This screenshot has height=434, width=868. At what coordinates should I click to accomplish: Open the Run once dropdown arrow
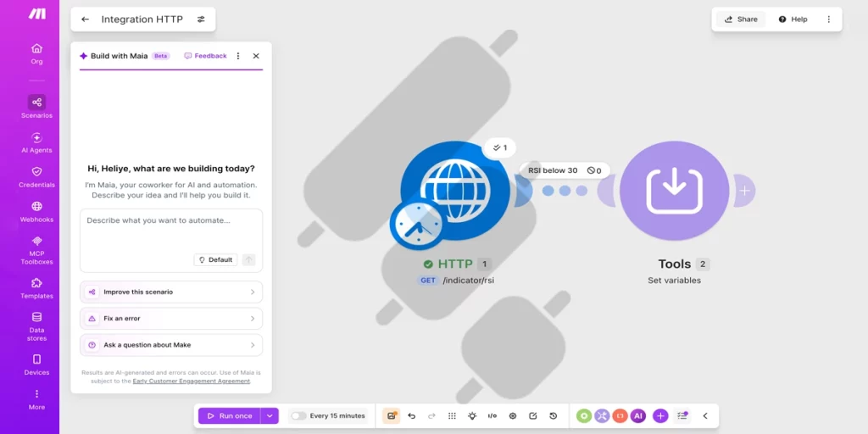pyautogui.click(x=270, y=415)
